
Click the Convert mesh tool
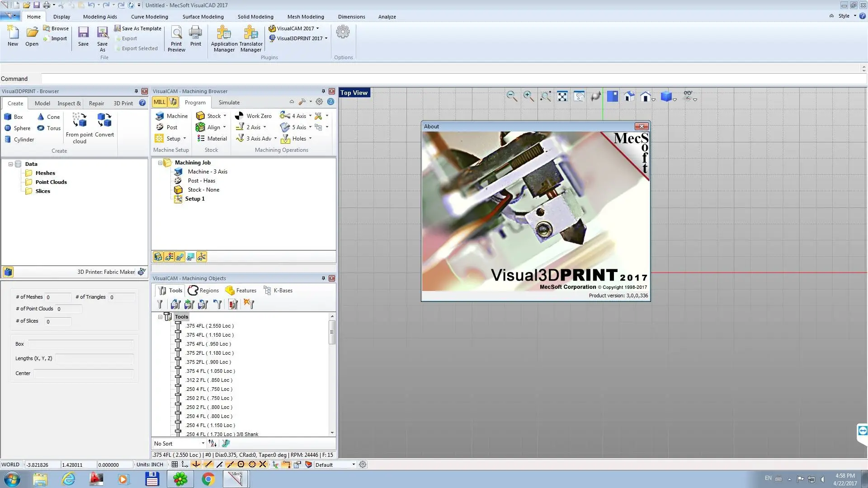click(x=104, y=125)
